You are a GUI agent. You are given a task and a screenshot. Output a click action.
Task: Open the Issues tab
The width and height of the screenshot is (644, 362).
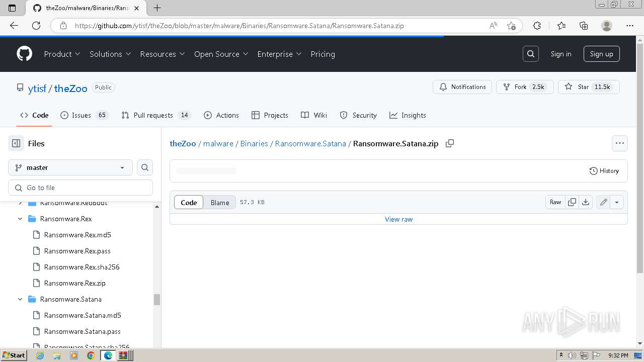pos(84,115)
